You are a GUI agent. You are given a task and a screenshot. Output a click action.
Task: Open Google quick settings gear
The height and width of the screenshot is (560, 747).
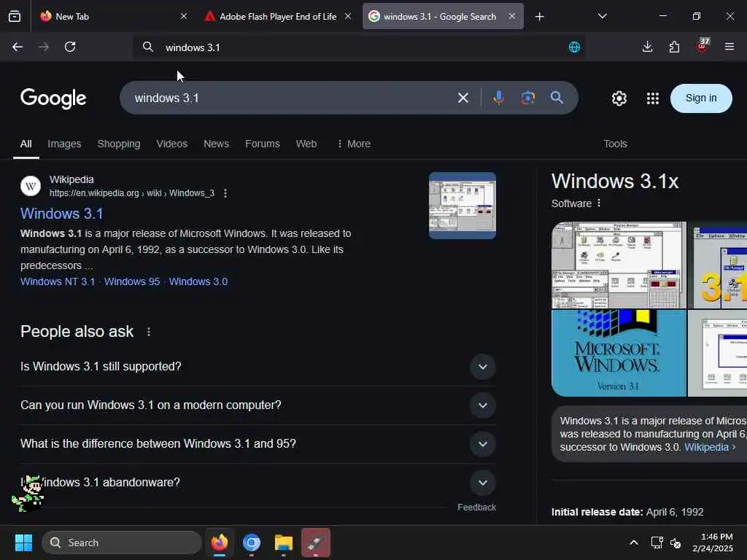(619, 98)
